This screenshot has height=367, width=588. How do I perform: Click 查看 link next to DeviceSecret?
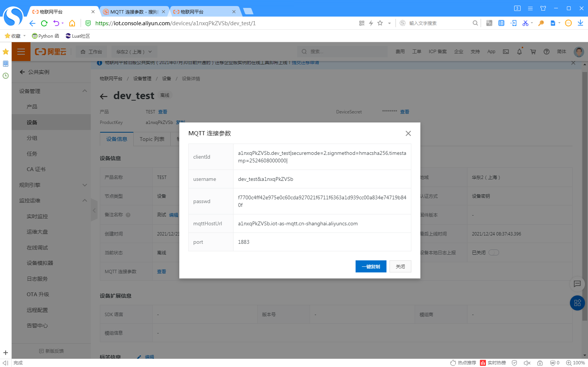click(x=405, y=112)
